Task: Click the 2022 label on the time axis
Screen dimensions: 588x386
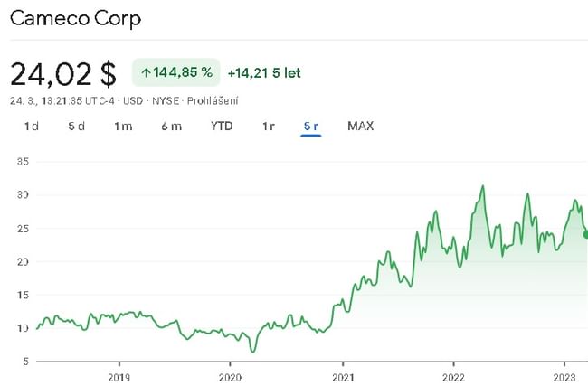Action: click(x=453, y=376)
